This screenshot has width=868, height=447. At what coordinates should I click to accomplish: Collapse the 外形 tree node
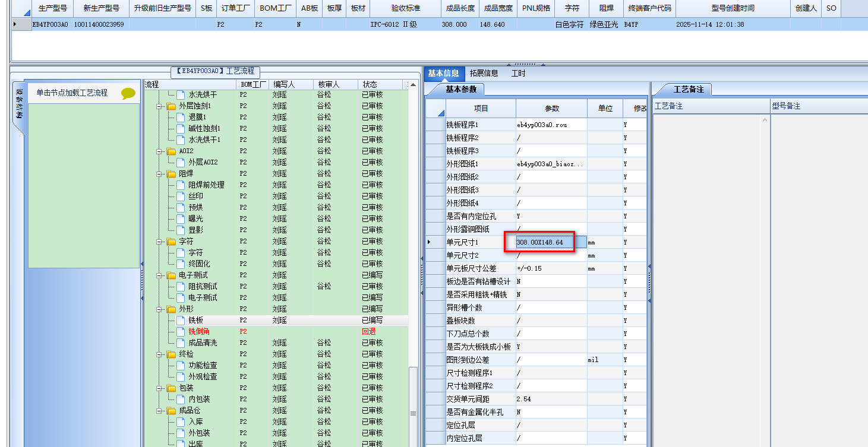tap(159, 309)
